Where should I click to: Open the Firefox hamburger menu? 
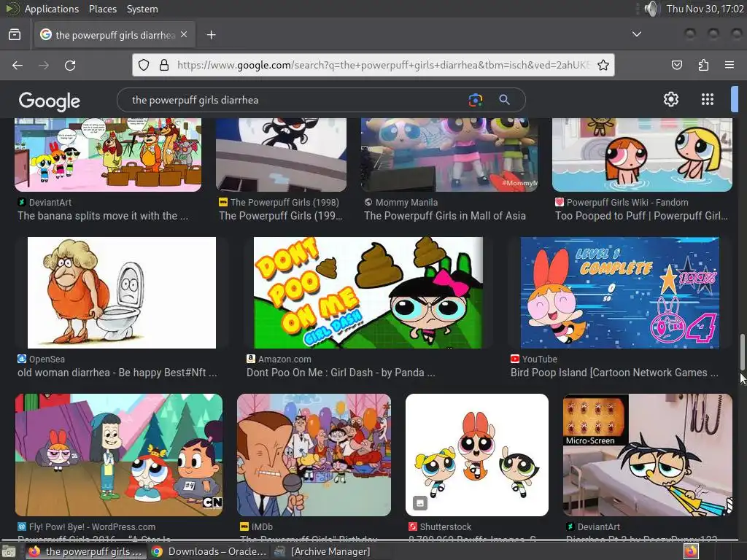point(729,65)
